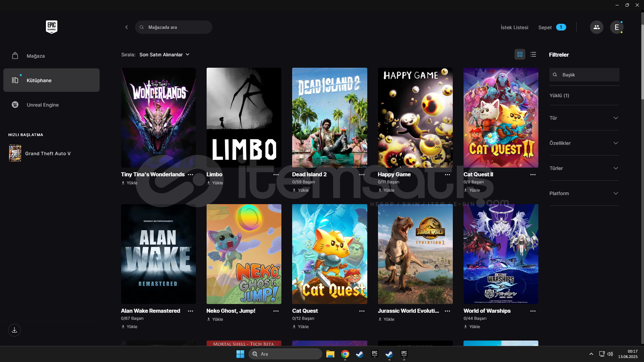Open Jurassic World Evolution options menu
644x362 pixels.
[447, 311]
